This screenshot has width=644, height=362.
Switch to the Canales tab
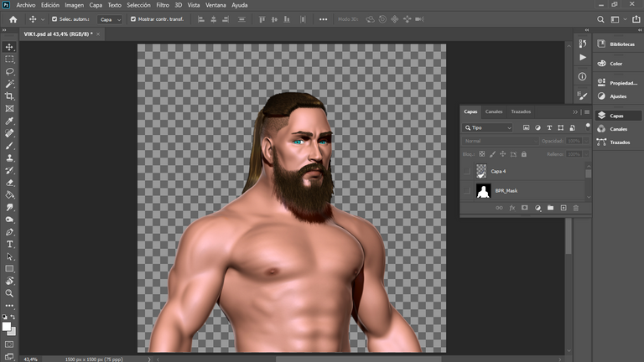494,111
